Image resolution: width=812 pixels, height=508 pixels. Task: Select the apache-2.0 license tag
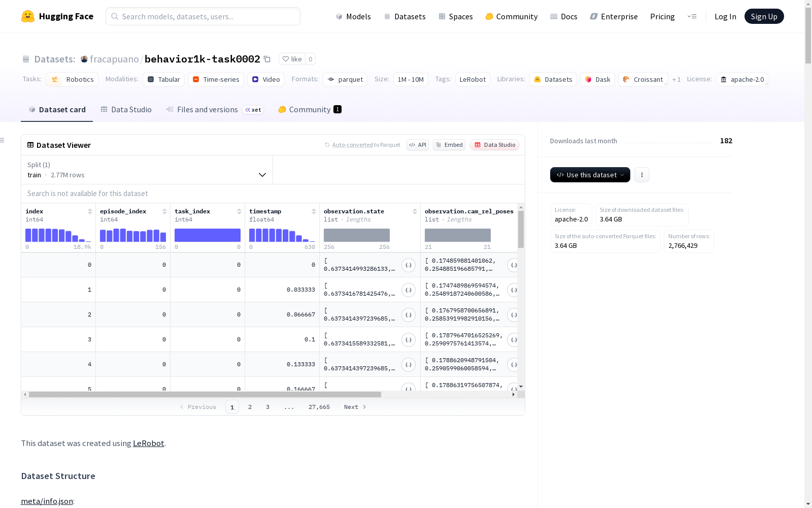(x=742, y=79)
